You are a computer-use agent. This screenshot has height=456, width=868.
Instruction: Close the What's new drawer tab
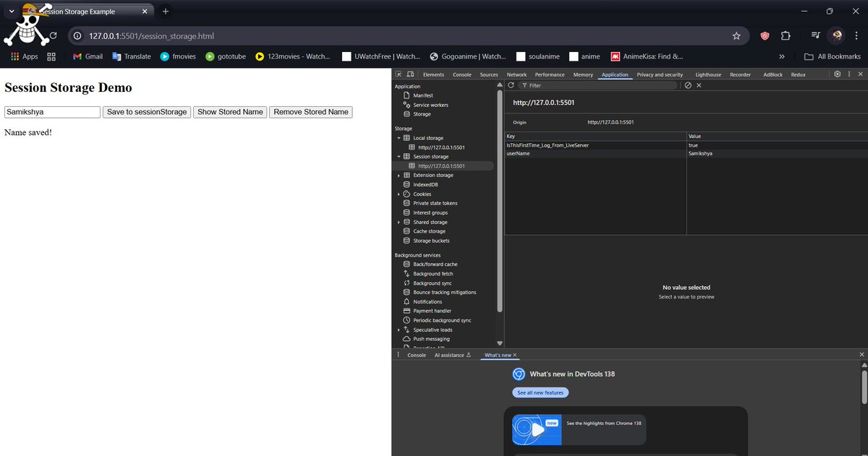pos(515,355)
